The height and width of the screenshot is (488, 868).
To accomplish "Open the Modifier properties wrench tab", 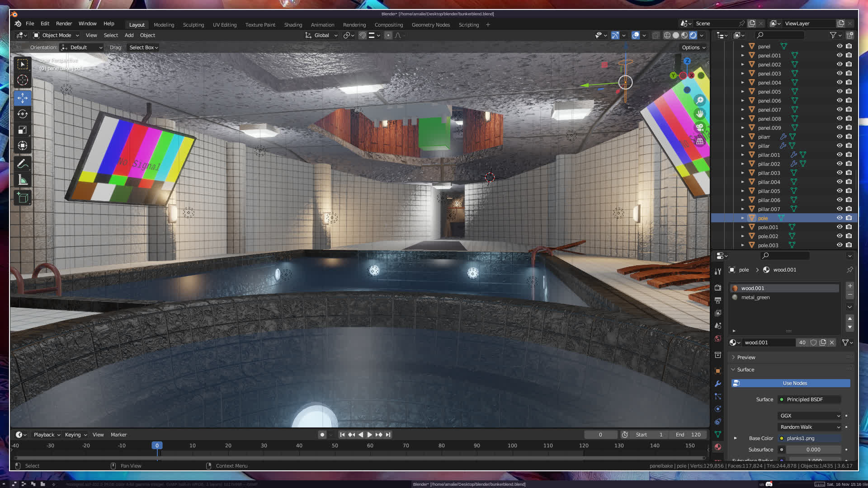I will coord(718,384).
